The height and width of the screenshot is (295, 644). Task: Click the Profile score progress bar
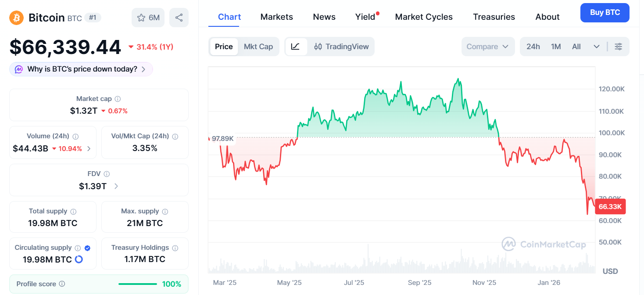coord(137,284)
